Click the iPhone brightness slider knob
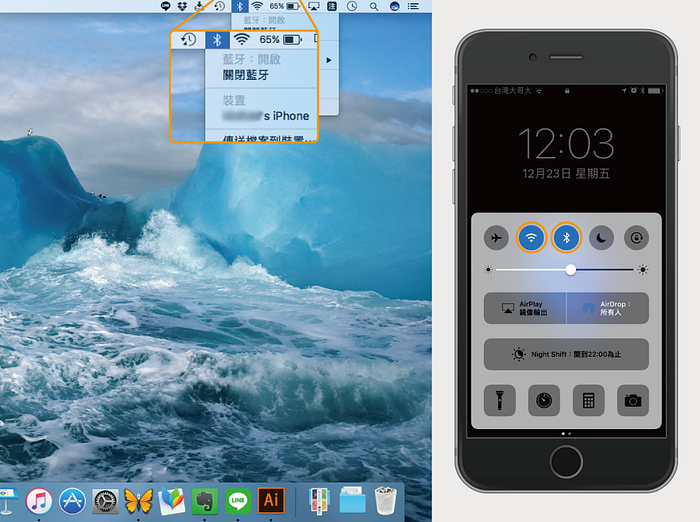The image size is (700, 522). [x=571, y=270]
